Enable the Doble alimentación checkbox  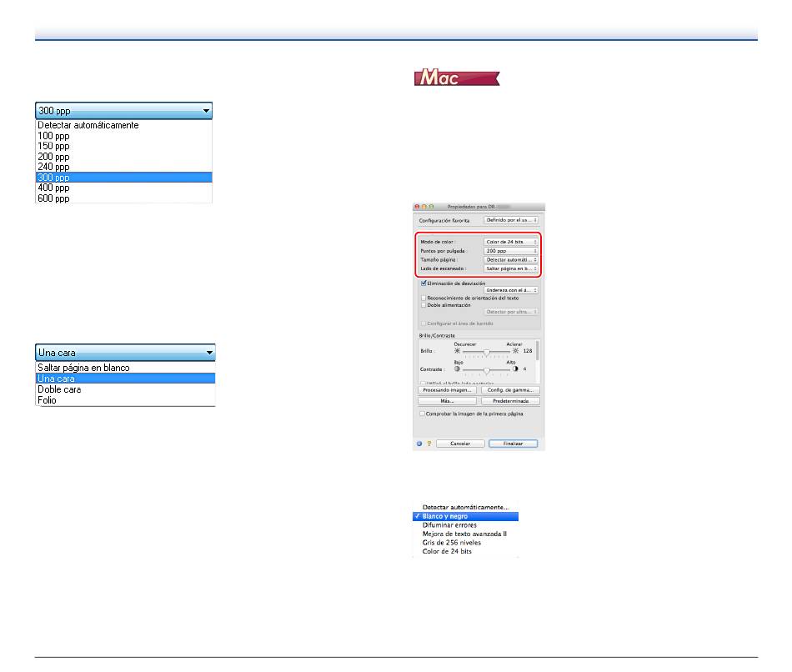click(424, 305)
